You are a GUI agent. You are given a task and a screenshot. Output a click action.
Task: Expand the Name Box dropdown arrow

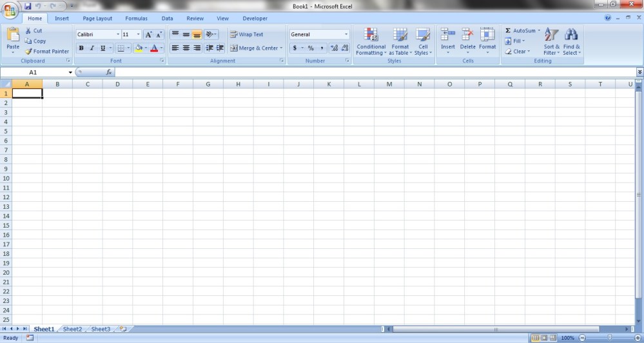tap(70, 72)
